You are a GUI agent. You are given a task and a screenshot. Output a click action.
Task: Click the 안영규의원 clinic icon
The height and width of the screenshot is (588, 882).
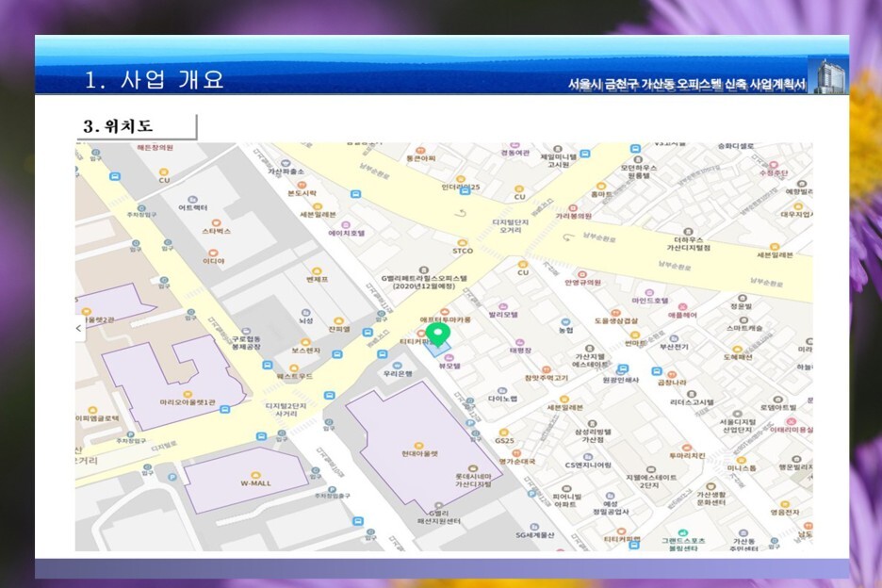click(582, 274)
